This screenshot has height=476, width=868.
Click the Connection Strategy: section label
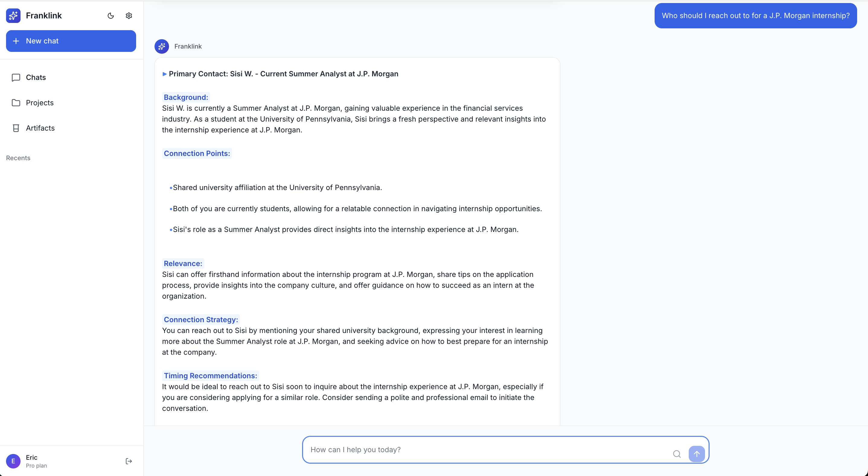point(201,320)
